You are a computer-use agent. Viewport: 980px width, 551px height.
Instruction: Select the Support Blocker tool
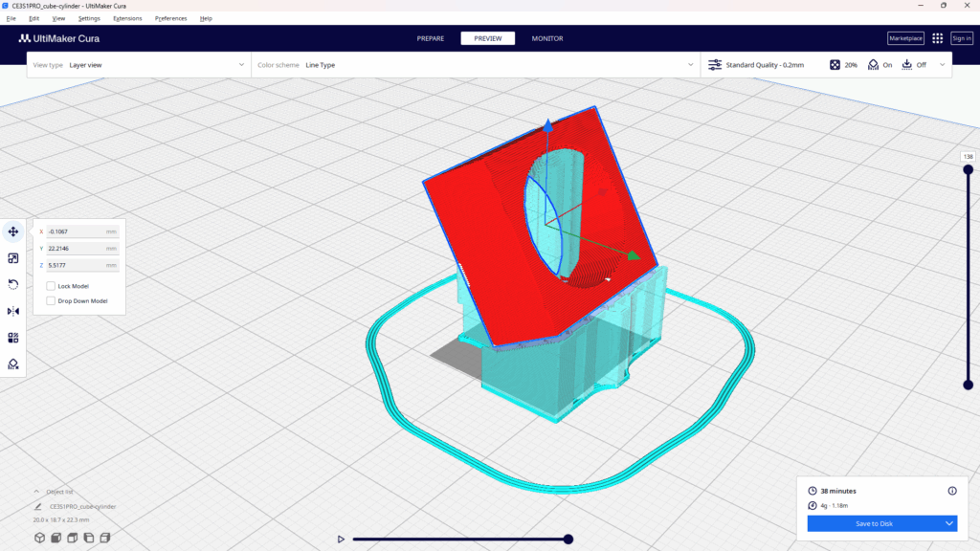(13, 364)
